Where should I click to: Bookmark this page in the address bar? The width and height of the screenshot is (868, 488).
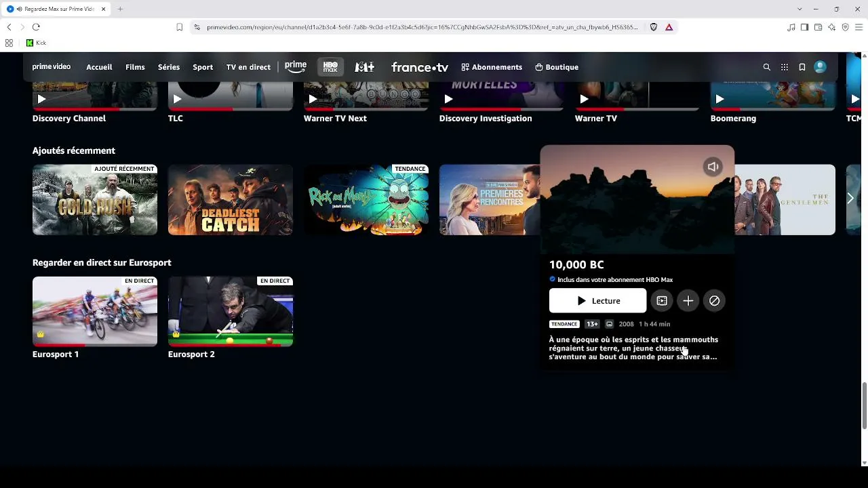(x=179, y=27)
